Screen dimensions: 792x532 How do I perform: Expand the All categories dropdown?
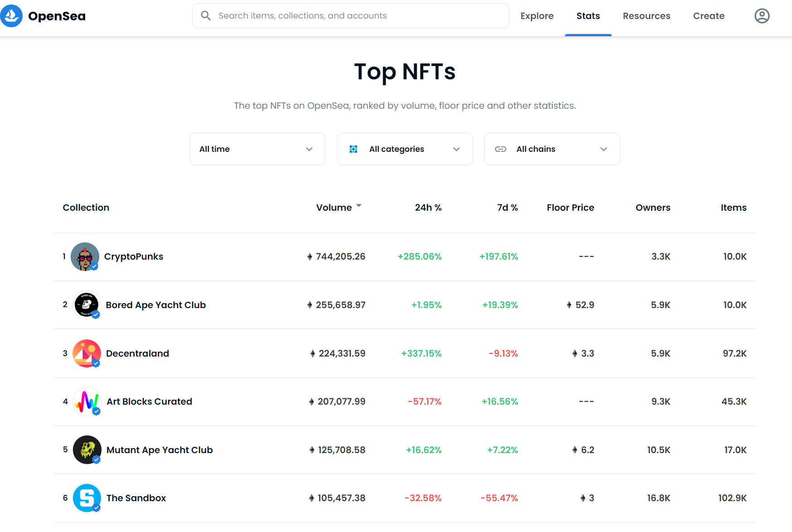tap(405, 149)
